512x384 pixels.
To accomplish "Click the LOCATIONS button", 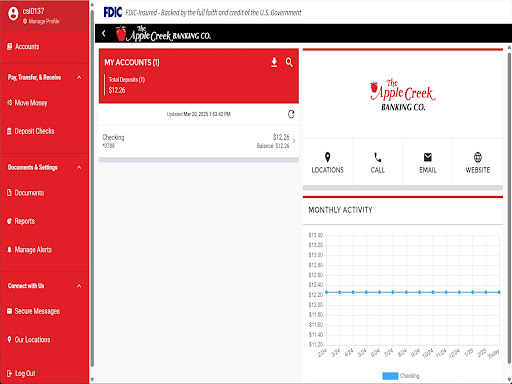I will [x=327, y=162].
